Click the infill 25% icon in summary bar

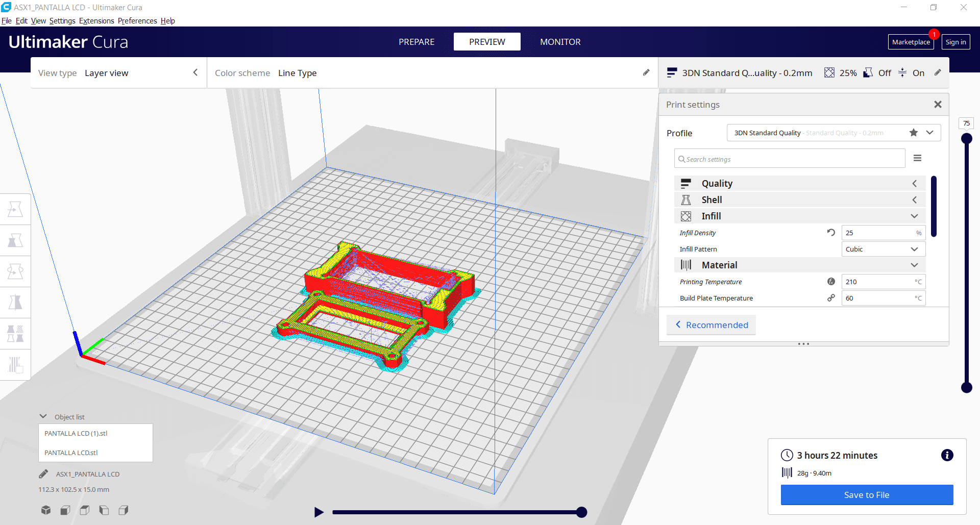829,72
